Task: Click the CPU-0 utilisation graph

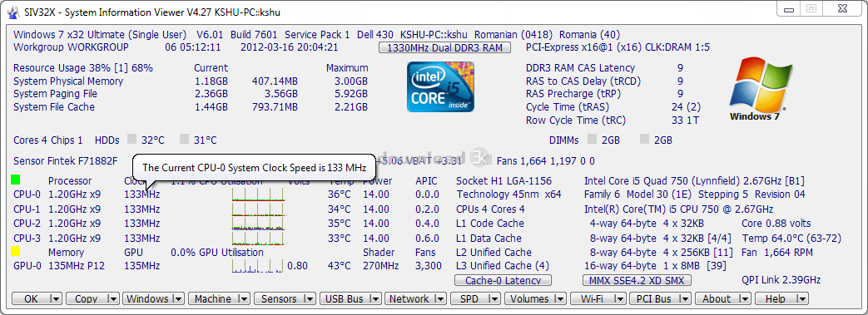Action: [258, 194]
